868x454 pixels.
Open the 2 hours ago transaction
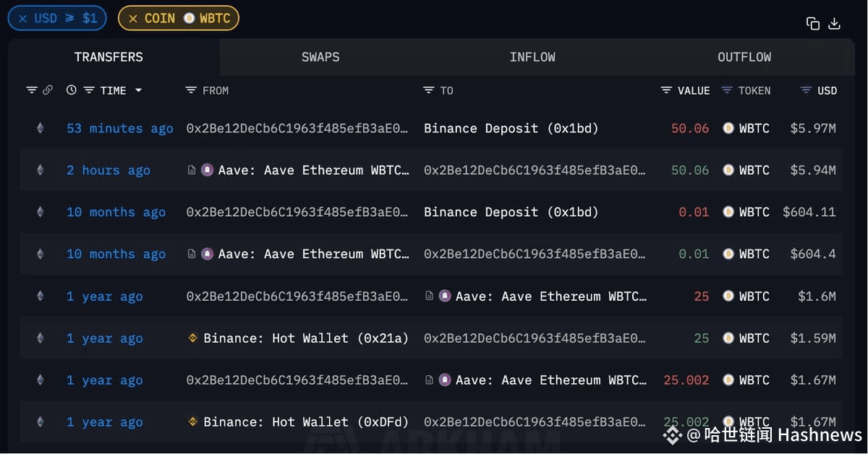pos(109,171)
